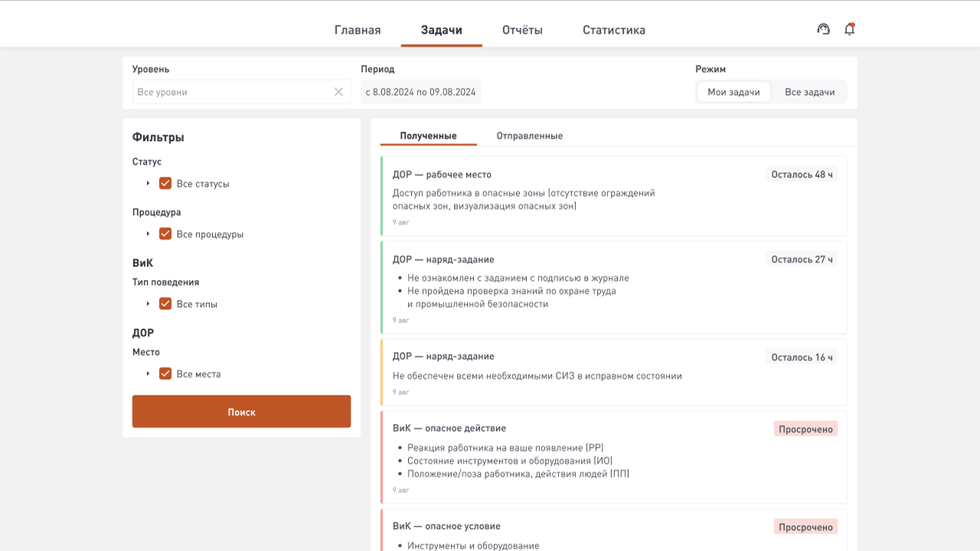Toggle the Все типы checkbox
Image resolution: width=980 pixels, height=551 pixels.
(165, 304)
